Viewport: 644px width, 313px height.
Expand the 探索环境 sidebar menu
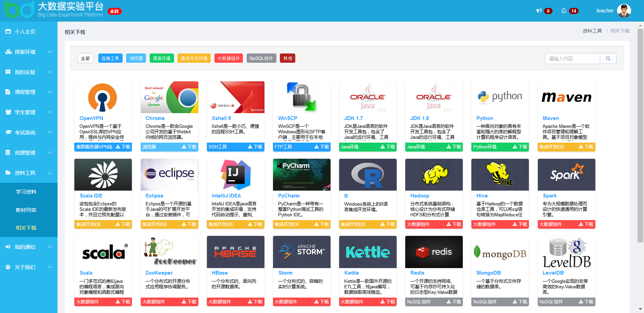(x=29, y=52)
